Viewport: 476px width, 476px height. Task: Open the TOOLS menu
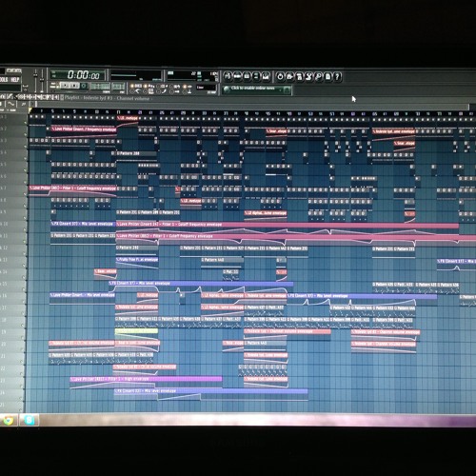(x=4, y=79)
